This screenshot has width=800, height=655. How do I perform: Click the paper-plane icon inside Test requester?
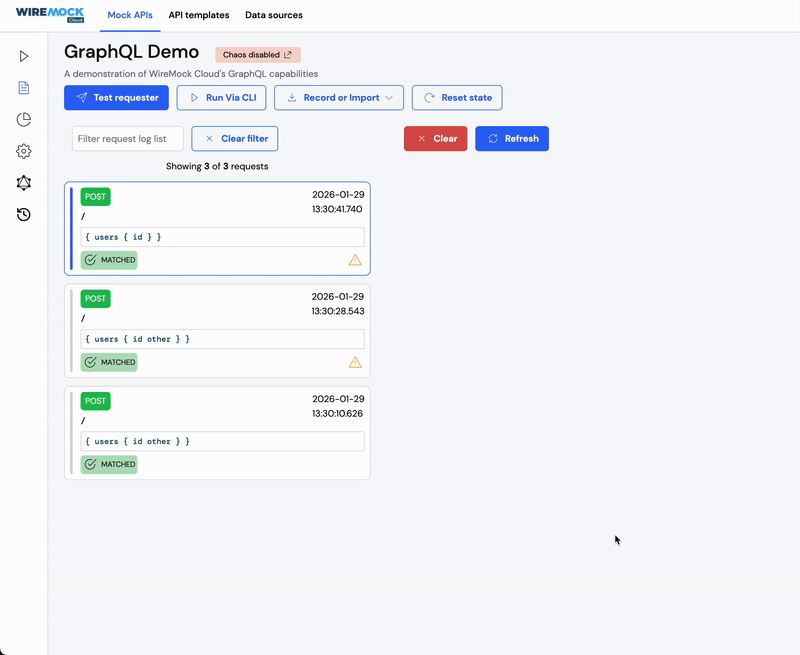[x=83, y=97]
